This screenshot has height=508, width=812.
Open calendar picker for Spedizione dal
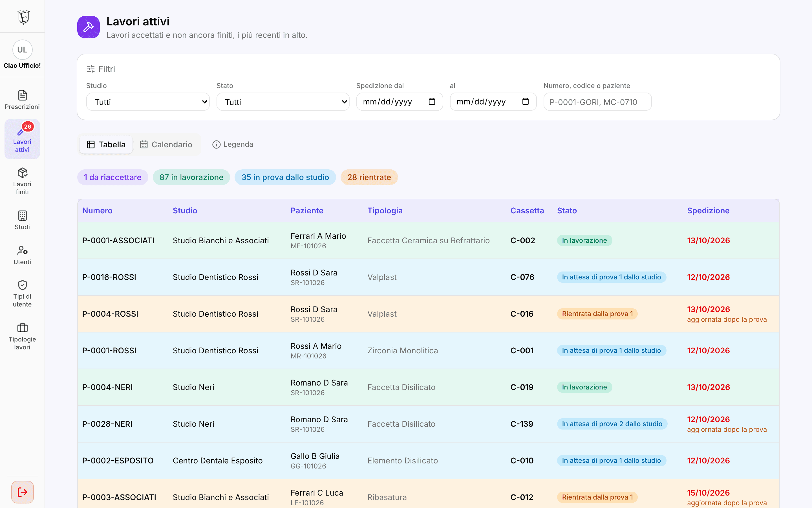coord(432,102)
